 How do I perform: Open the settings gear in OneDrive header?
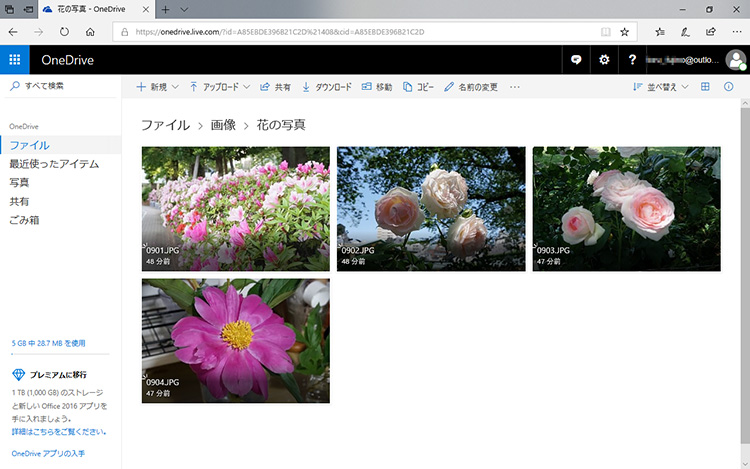[604, 60]
